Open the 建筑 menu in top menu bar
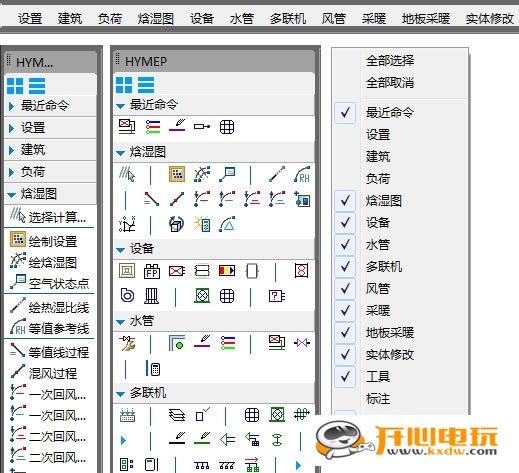The image size is (519, 473). (70, 18)
